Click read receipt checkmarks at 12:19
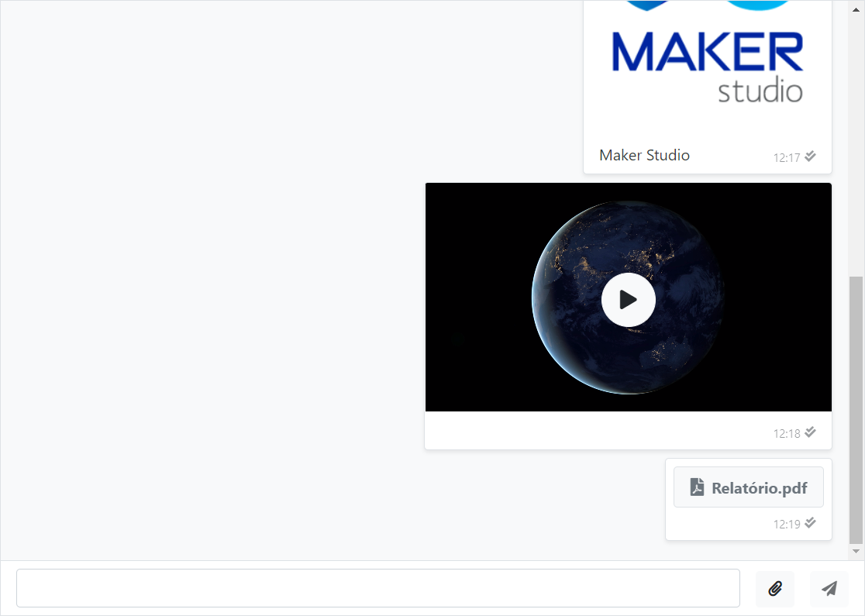This screenshot has height=616, width=865. [810, 523]
